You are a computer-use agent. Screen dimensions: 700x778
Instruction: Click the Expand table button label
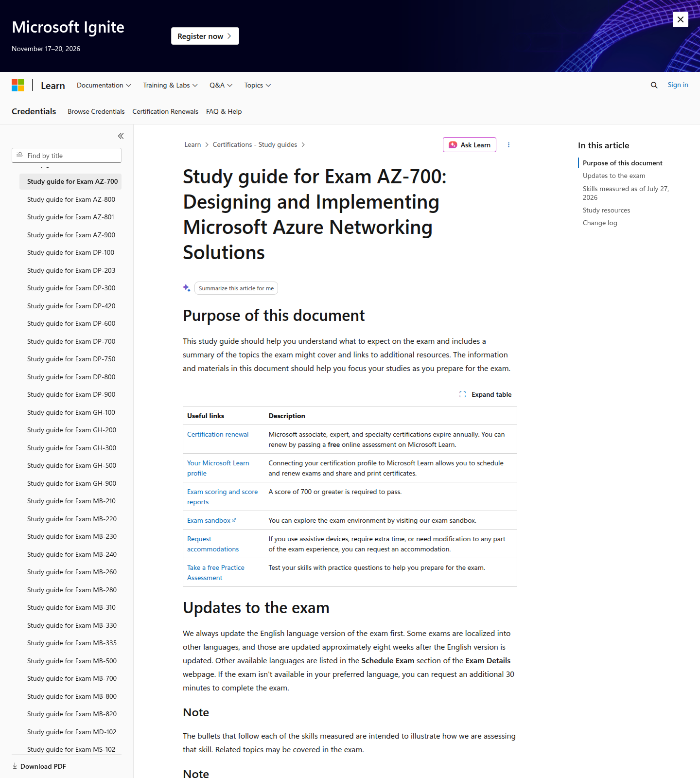tap(491, 394)
